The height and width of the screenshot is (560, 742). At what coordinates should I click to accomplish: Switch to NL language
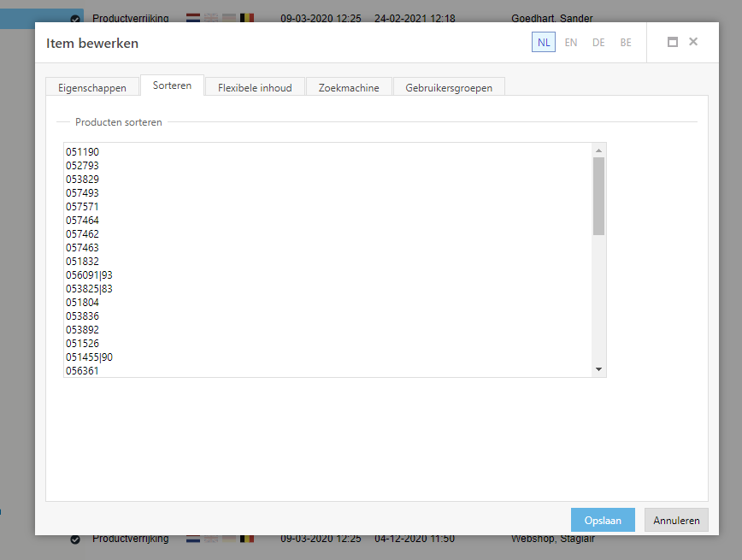[544, 42]
